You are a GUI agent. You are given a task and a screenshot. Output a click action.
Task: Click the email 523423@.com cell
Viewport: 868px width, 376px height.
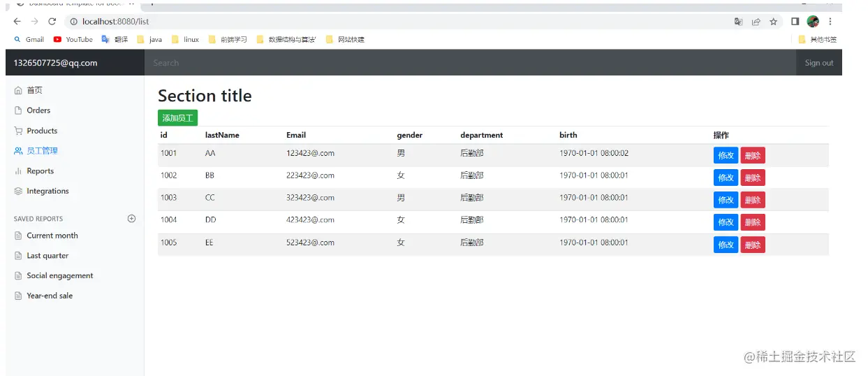point(310,243)
